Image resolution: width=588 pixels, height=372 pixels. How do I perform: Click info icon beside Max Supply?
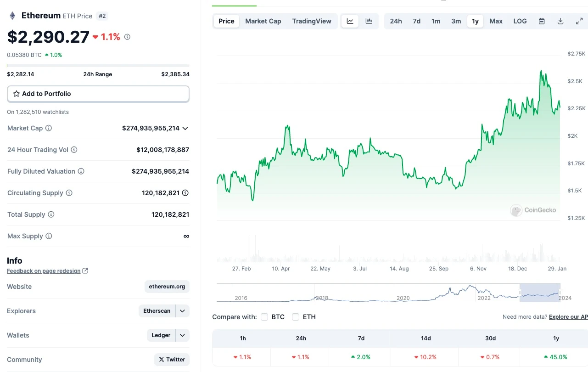point(49,236)
